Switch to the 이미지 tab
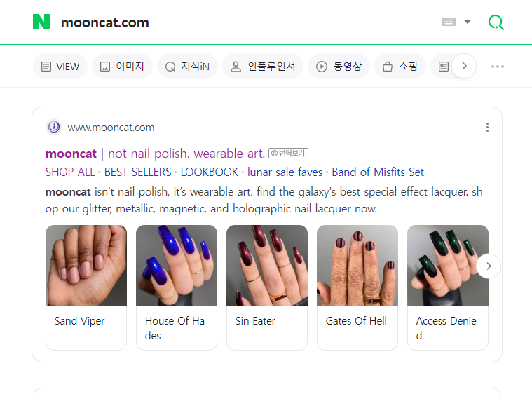Viewport: 532px width, 394px height. coord(122,66)
